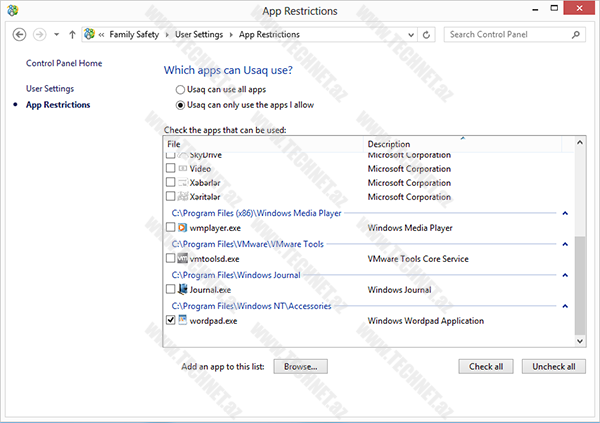Enable the wmplayer.exe checkbox
The height and width of the screenshot is (423, 600).
coord(170,228)
